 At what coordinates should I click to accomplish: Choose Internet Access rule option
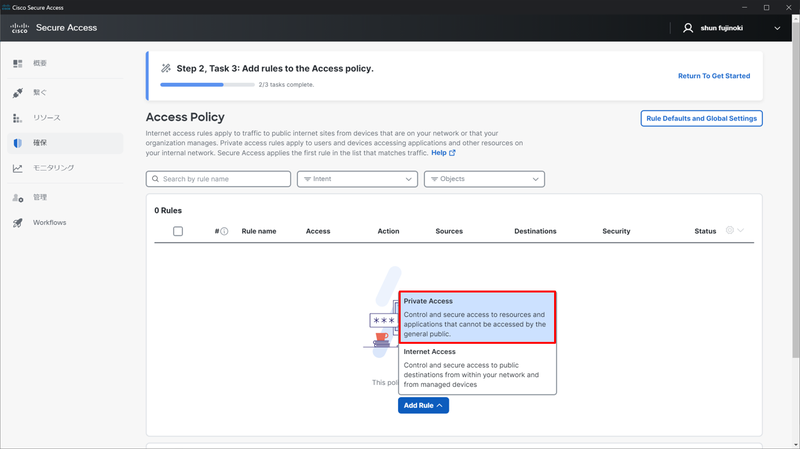477,368
